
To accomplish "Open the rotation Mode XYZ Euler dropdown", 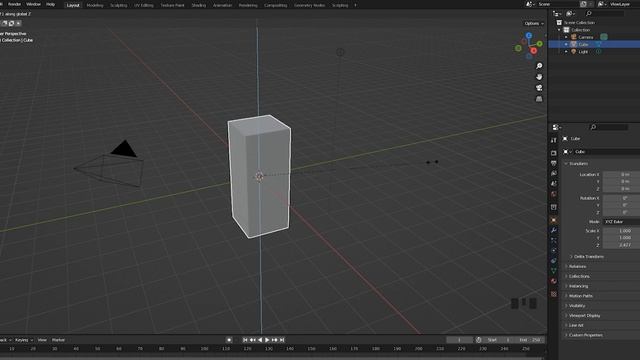I will (621, 222).
